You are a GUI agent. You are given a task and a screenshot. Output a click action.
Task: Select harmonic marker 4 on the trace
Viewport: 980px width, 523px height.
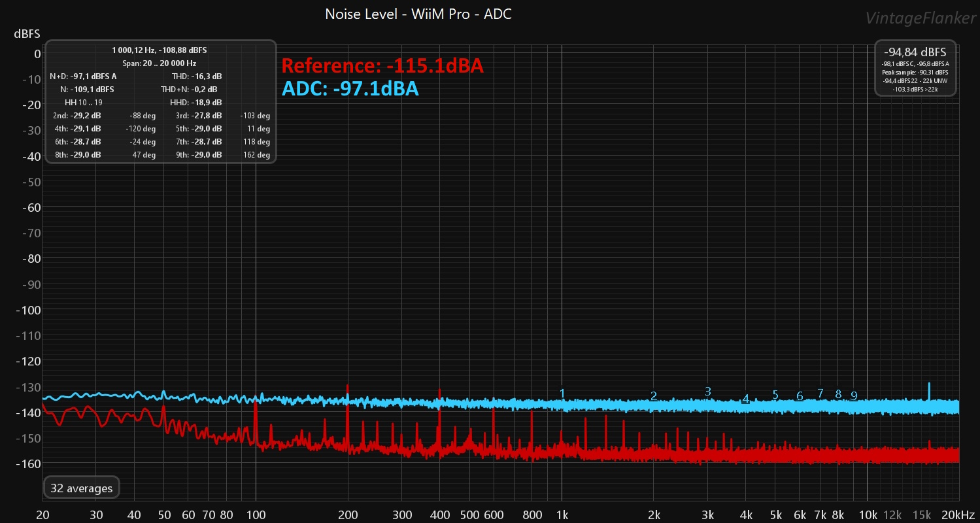[x=745, y=398]
